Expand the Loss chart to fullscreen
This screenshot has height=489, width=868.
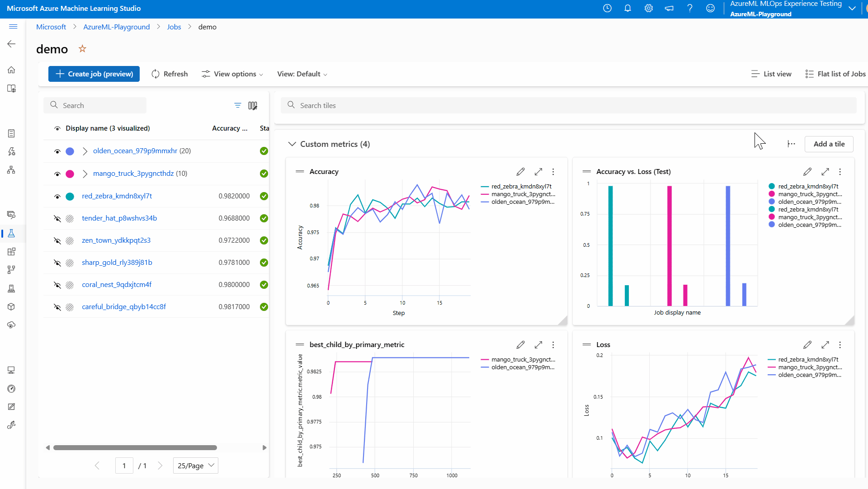(825, 345)
